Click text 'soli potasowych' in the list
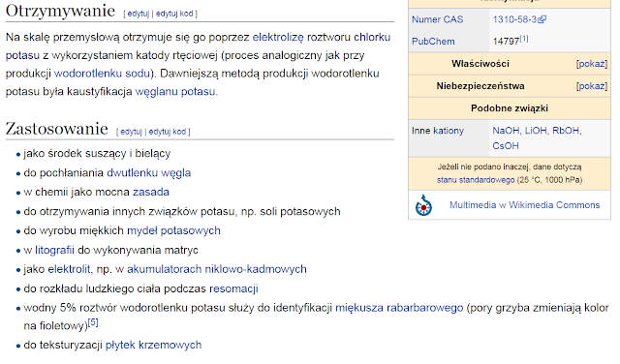620x364 pixels. click(x=300, y=211)
